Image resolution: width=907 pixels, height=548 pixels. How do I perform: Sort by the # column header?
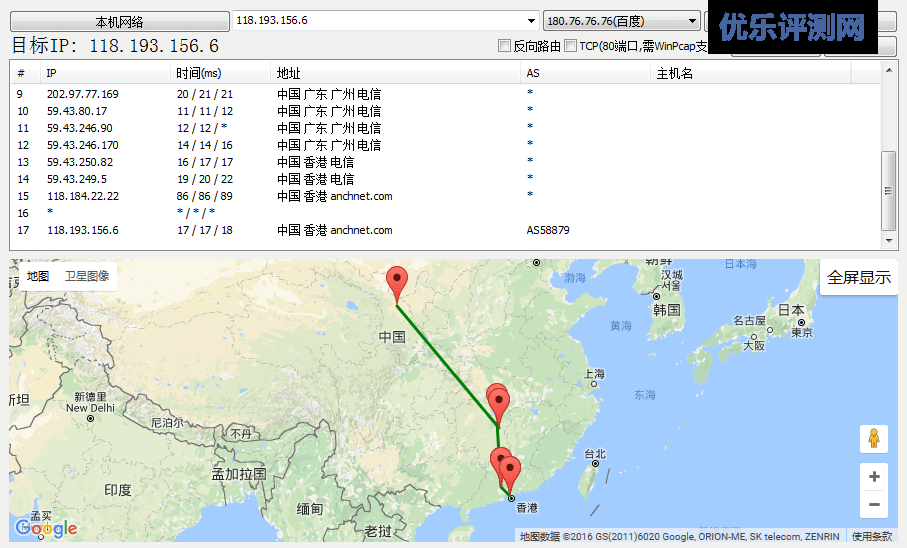click(25, 73)
